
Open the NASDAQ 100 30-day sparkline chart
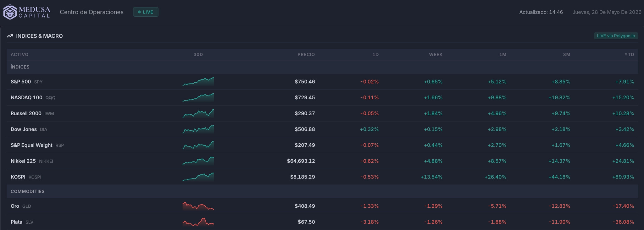click(198, 97)
